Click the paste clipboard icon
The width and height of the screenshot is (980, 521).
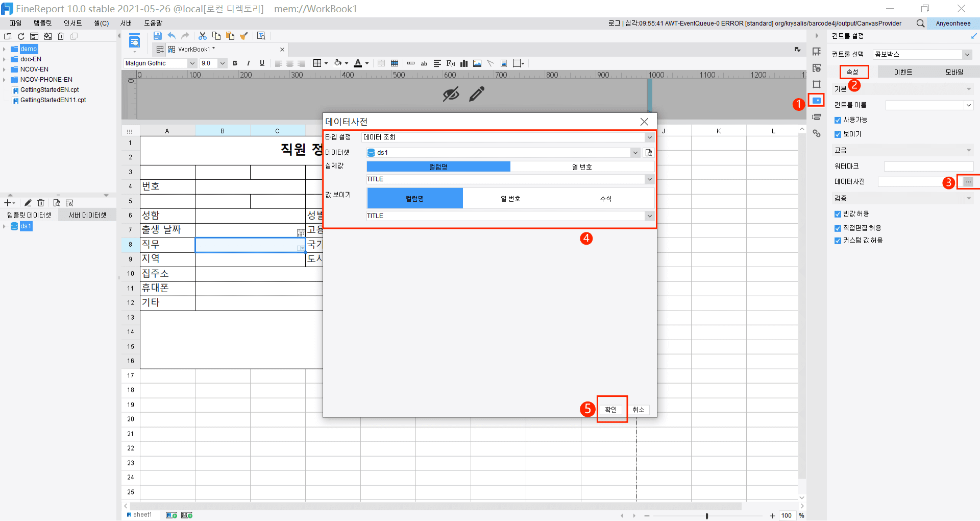230,36
